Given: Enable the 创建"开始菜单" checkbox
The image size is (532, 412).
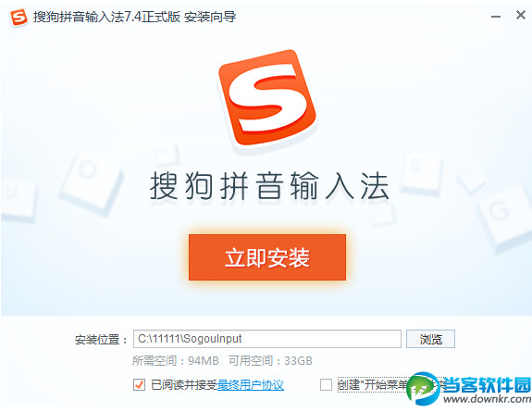Looking at the screenshot, I should pos(326,384).
